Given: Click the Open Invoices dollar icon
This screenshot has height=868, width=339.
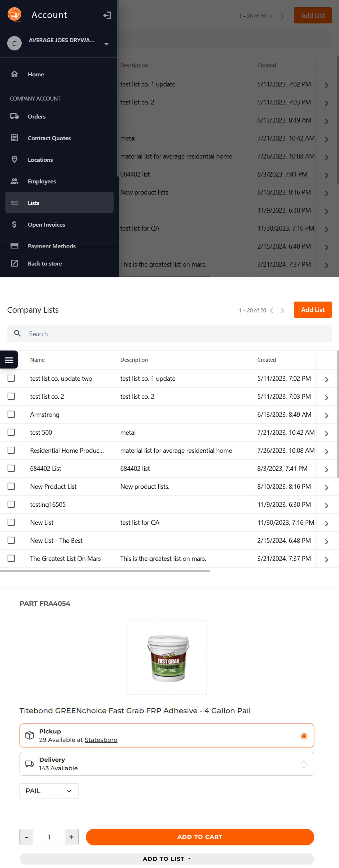Looking at the screenshot, I should [14, 224].
